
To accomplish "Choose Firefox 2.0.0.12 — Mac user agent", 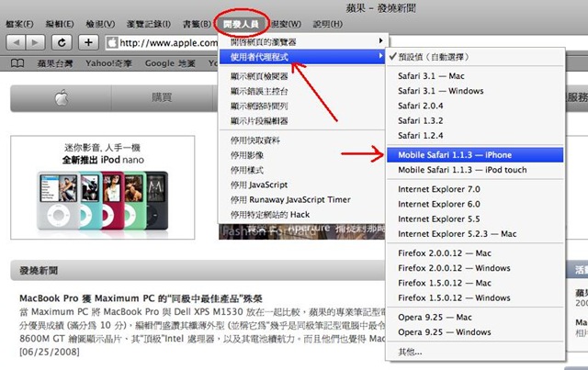I will 475,253.
